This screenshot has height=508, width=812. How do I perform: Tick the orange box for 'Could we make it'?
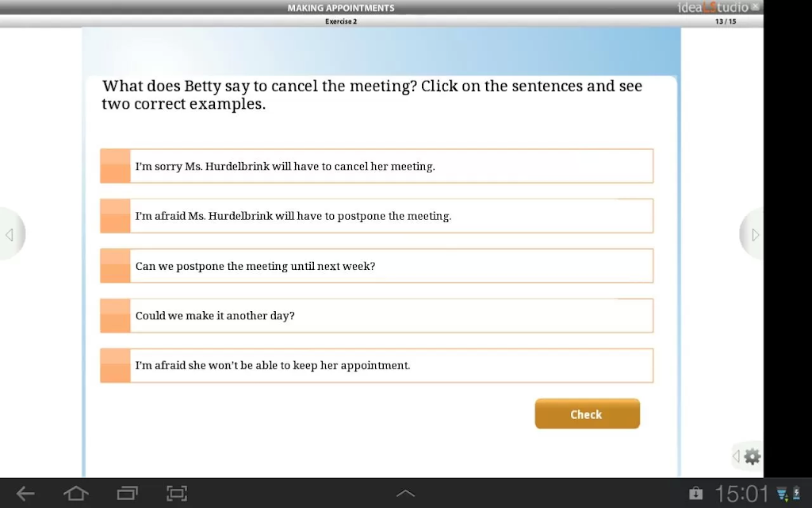pos(116,316)
